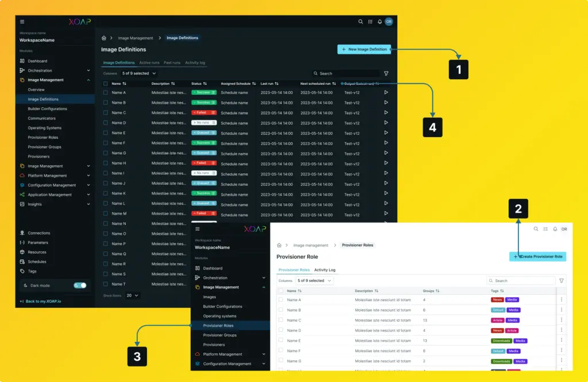This screenshot has height=382, width=588.
Task: Click the hamburger menu icon in dark sidebar
Action: [x=22, y=22]
